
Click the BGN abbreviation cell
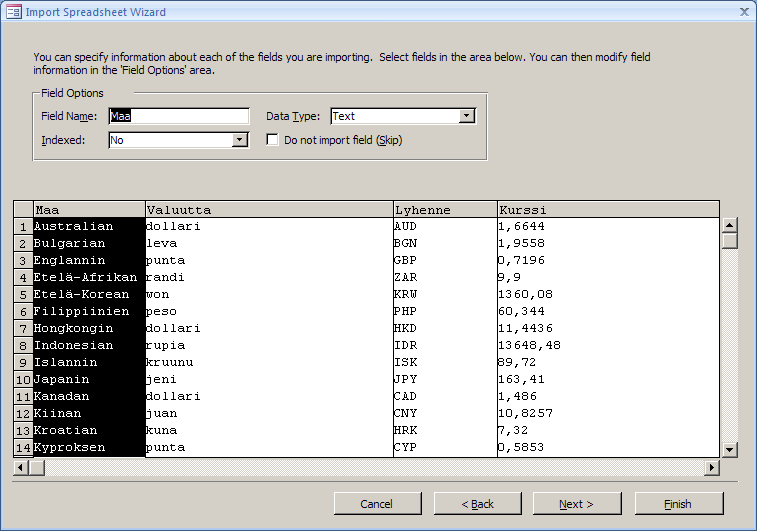coord(445,243)
